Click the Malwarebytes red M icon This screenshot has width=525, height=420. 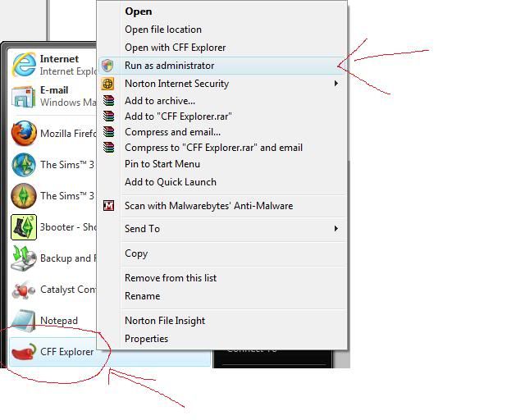(x=108, y=205)
